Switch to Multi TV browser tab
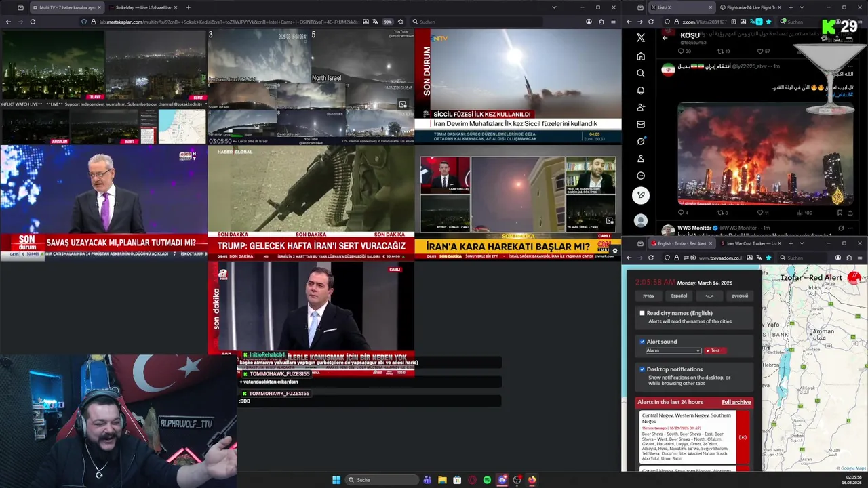Viewport: 868px width, 488px height. click(x=66, y=7)
